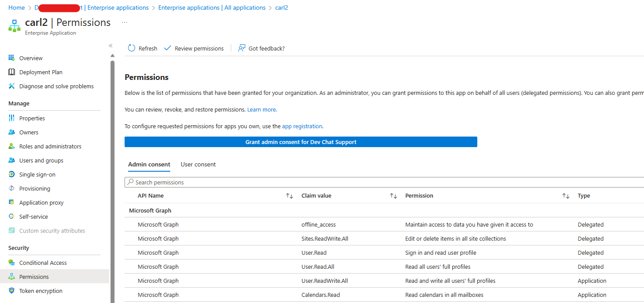Image resolution: width=644 pixels, height=303 pixels.
Task: Collapse the sidebar with double chevron
Action: click(x=111, y=46)
